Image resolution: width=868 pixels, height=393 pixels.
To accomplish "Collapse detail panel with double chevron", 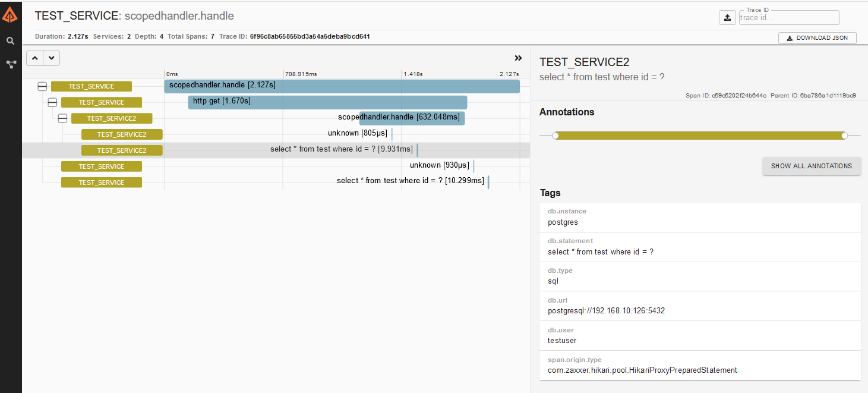I will coord(518,58).
